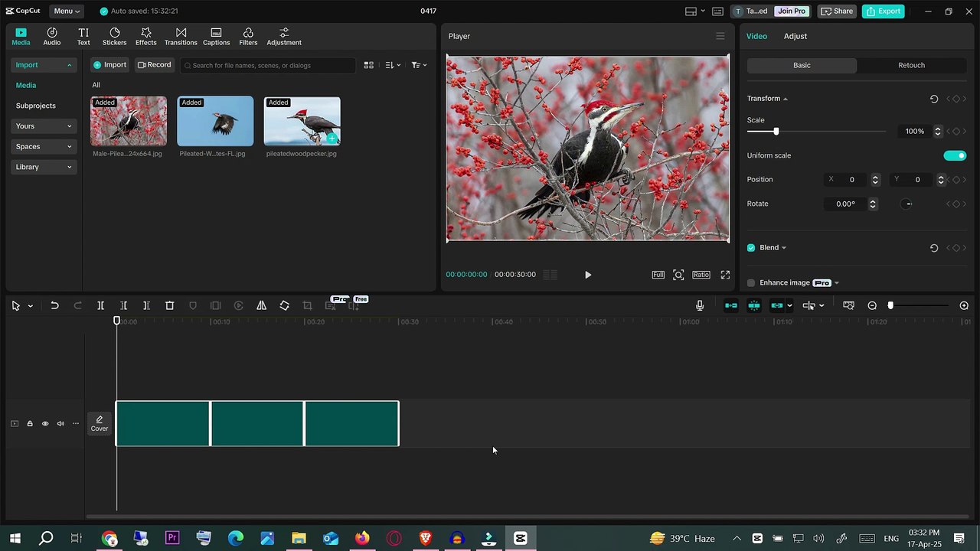The width and height of the screenshot is (980, 551).
Task: Open the Audio panel
Action: [x=52, y=36]
